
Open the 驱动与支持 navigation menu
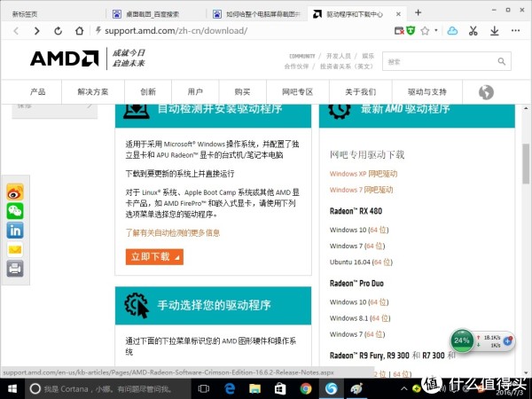click(x=426, y=91)
